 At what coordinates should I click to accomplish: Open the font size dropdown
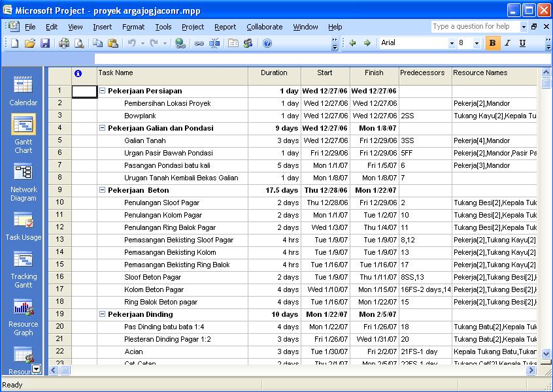click(477, 43)
